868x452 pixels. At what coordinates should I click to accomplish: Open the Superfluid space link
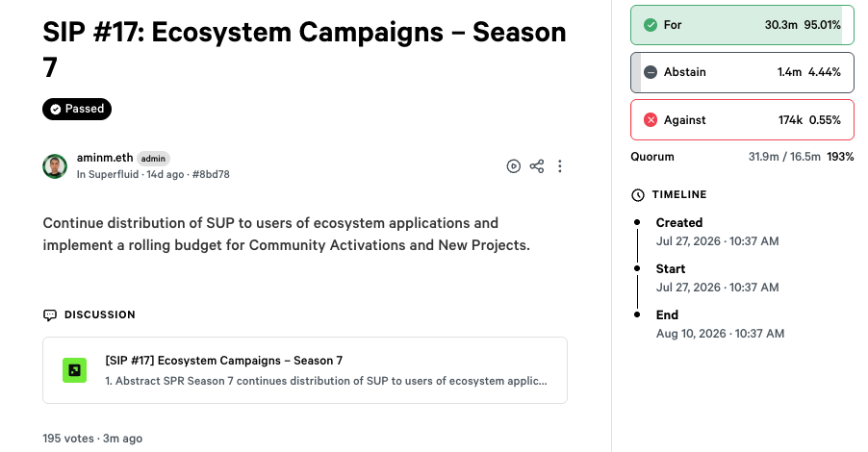[x=114, y=174]
